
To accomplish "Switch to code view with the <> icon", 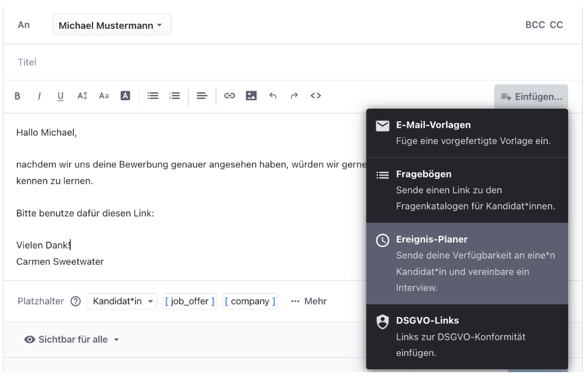I will click(316, 95).
